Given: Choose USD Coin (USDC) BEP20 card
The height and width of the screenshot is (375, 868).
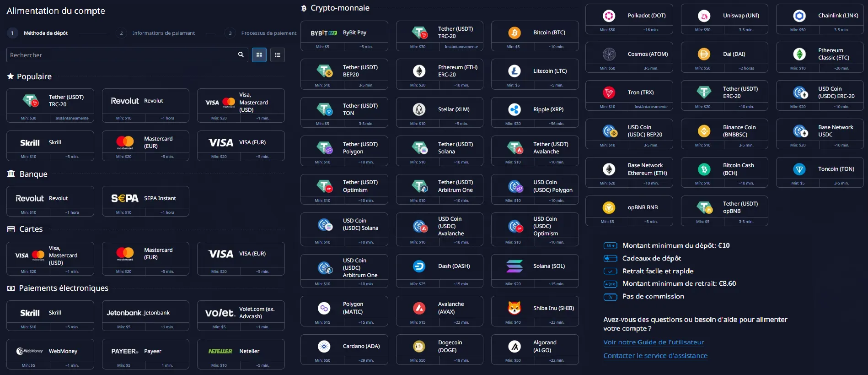Looking at the screenshot, I should tap(629, 134).
